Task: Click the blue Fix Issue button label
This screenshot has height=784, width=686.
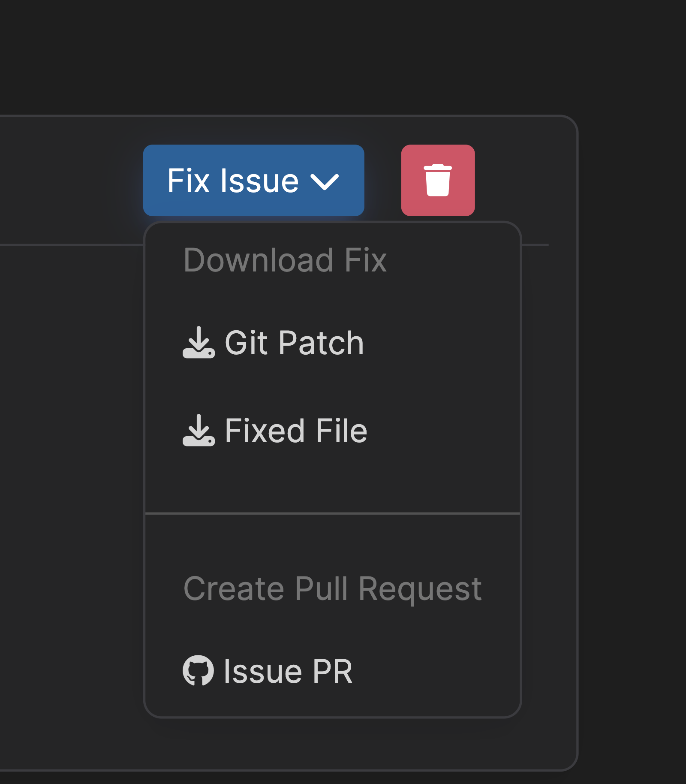Action: click(233, 181)
